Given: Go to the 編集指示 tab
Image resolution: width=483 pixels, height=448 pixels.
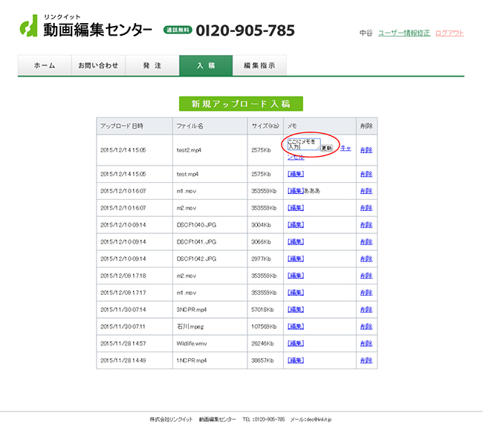Looking at the screenshot, I should [x=259, y=65].
